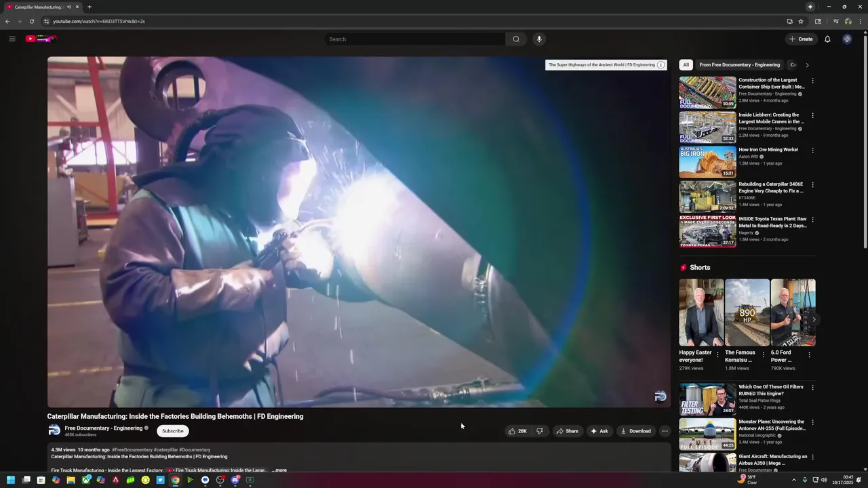Open the Toyota Texas Plant video thumbnail

707,231
